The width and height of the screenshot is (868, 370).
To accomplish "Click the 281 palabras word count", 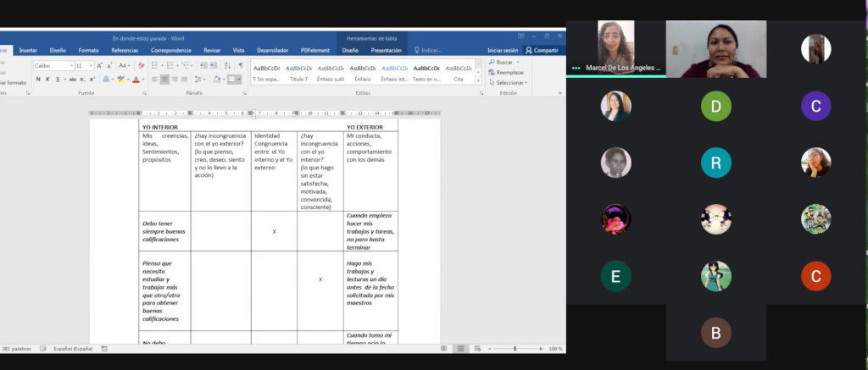I will 16,349.
